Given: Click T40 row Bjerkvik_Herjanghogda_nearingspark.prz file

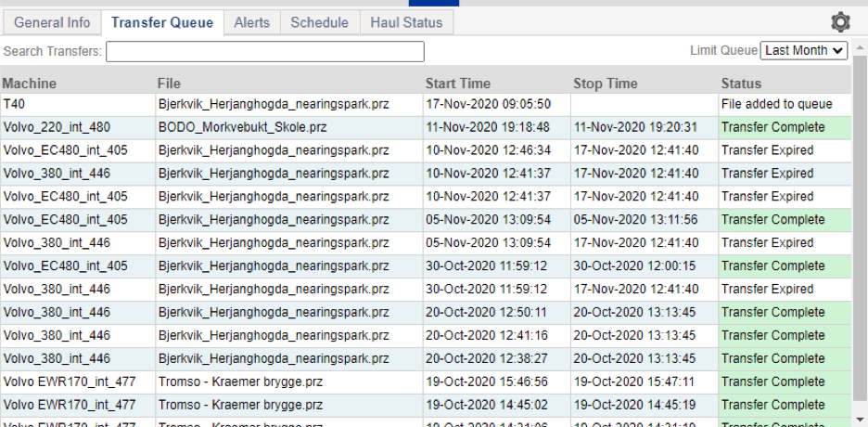Looking at the screenshot, I should point(274,104).
